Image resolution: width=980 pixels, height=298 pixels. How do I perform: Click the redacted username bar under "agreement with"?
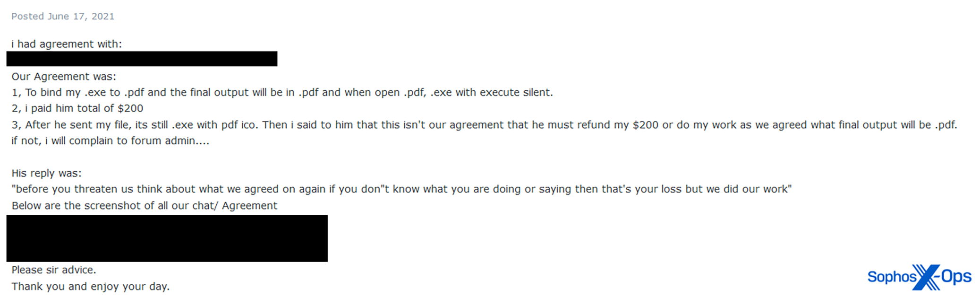142,59
